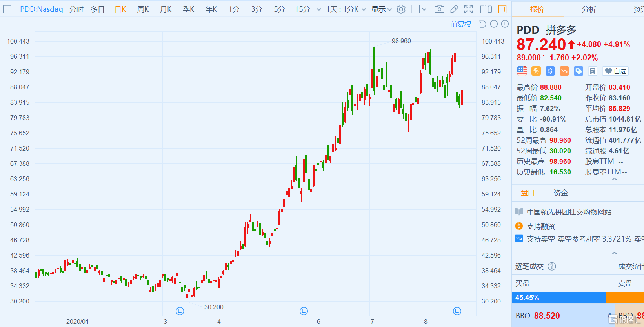
Task: Collapse quote details chevron under 历史最低
Action: click(615, 179)
